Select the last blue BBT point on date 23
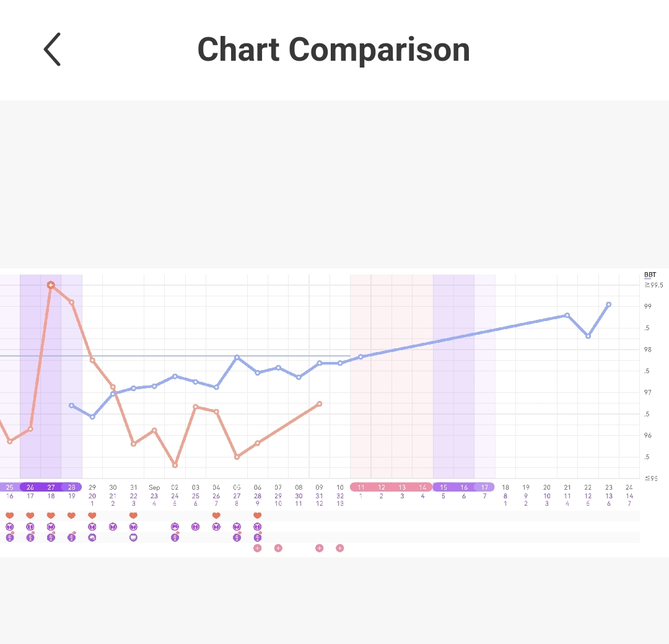Screen dimensions: 669x644 click(x=609, y=304)
